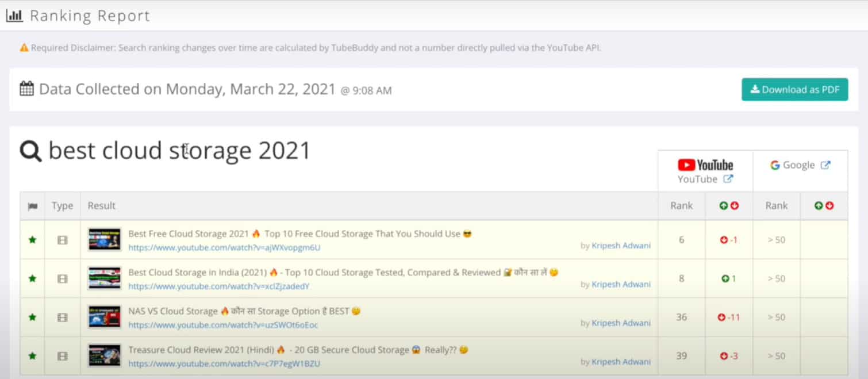Open thumbnail of Best Free Cloud Storage 2021 video
Viewport: 868px width, 379px height.
click(105, 239)
